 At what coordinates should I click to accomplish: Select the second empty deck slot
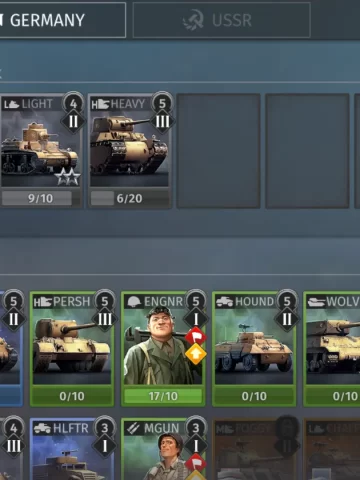click(307, 151)
